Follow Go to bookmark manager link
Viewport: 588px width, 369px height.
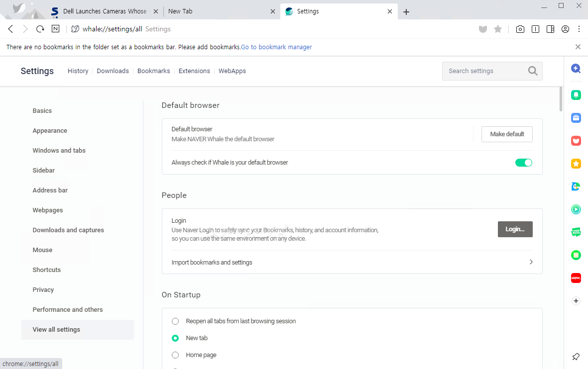[x=276, y=47]
